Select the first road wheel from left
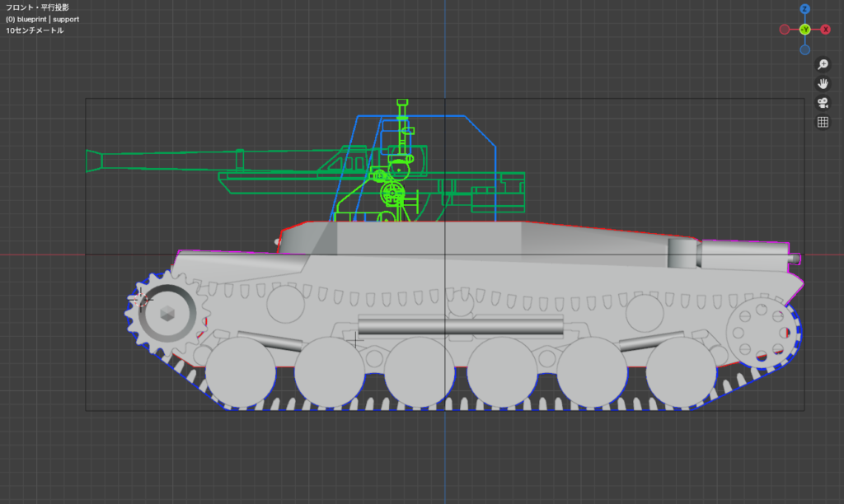Image resolution: width=844 pixels, height=504 pixels. pos(240,372)
